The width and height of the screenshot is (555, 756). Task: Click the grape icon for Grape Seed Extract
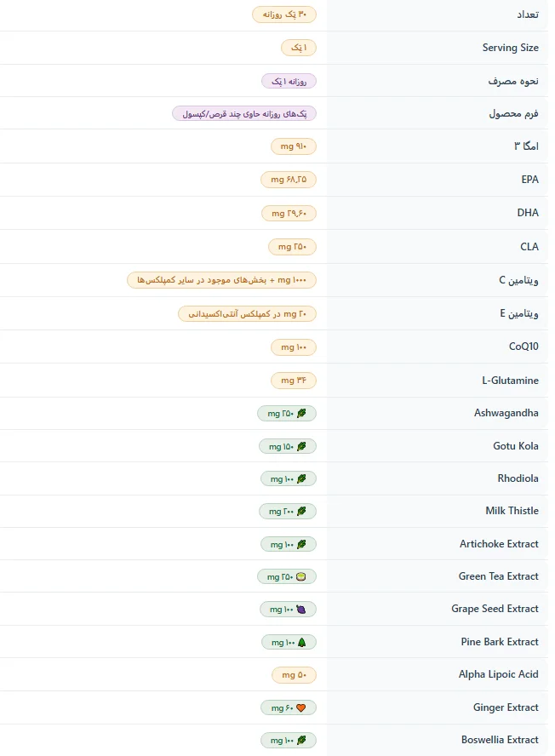tap(300, 610)
